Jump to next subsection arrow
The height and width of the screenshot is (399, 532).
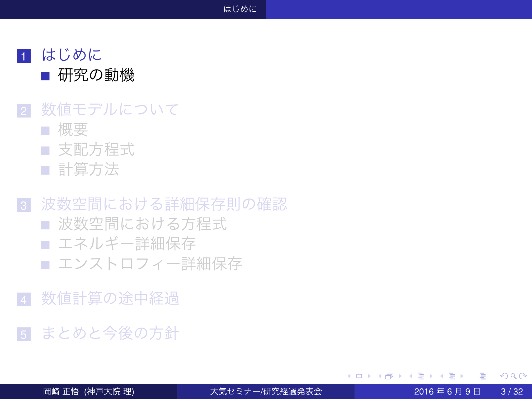[431, 376]
